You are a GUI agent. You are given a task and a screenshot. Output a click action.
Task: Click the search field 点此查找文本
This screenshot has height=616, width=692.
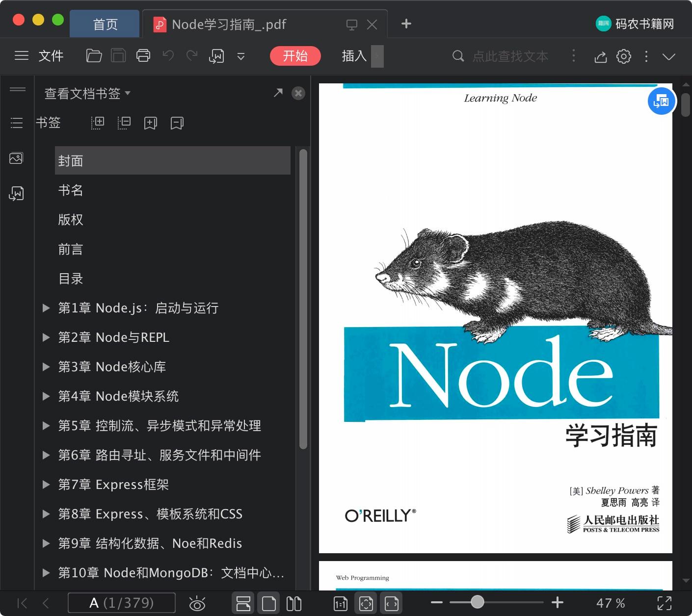tap(510, 56)
